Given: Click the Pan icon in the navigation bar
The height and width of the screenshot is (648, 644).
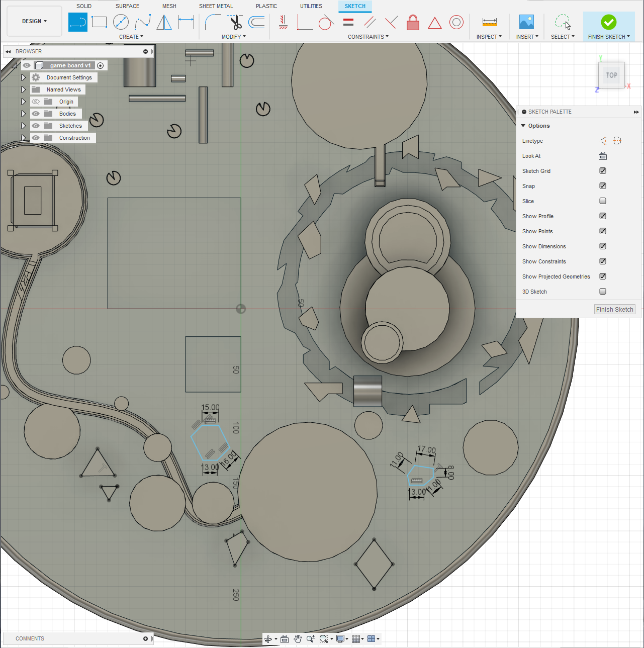Looking at the screenshot, I should (x=298, y=638).
